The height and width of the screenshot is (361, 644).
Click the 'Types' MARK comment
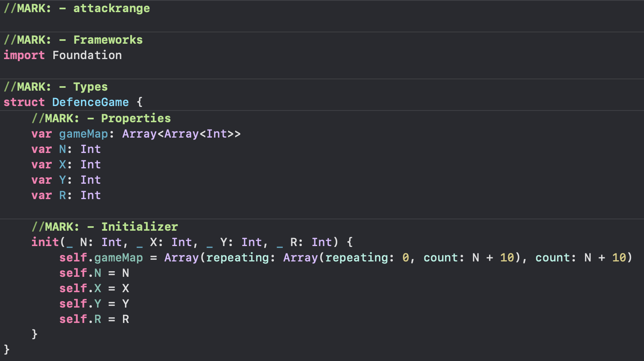(56, 87)
